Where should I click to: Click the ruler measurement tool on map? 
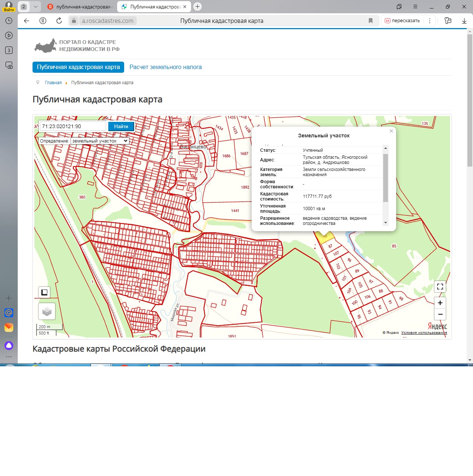[x=44, y=292]
